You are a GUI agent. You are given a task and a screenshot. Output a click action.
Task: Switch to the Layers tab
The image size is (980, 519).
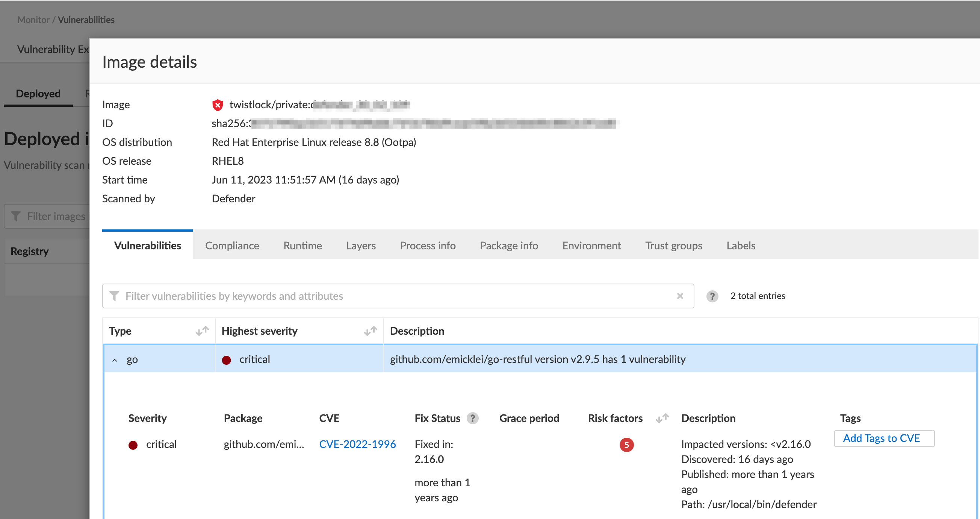(x=361, y=246)
